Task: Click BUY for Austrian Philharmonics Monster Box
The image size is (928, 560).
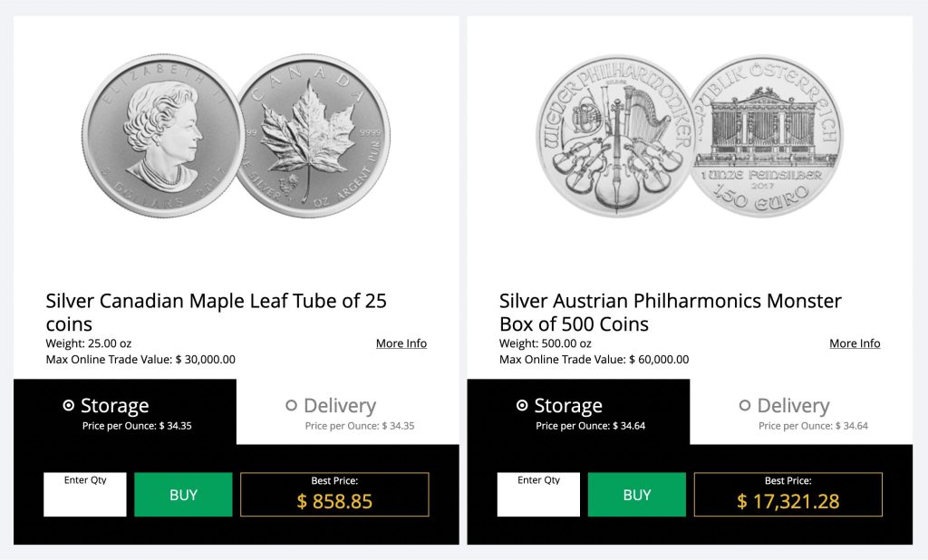Action: click(x=636, y=495)
